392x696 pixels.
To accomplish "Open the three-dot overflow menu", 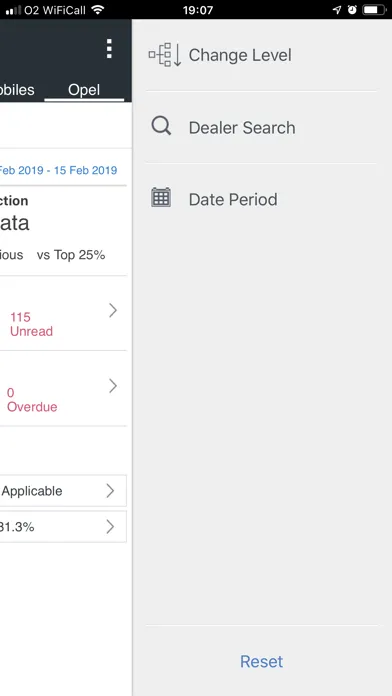I will tap(109, 49).
